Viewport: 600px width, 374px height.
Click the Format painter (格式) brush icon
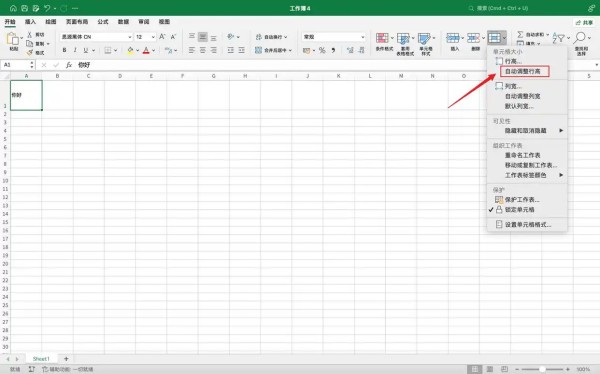point(29,52)
